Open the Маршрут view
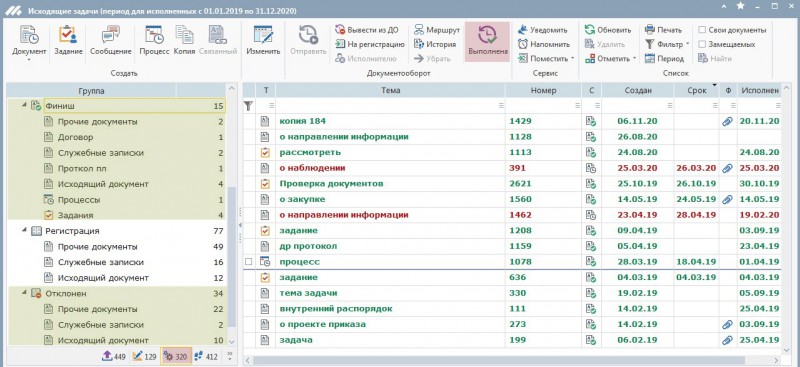Screen dimensions: 800x367 pos(437,30)
